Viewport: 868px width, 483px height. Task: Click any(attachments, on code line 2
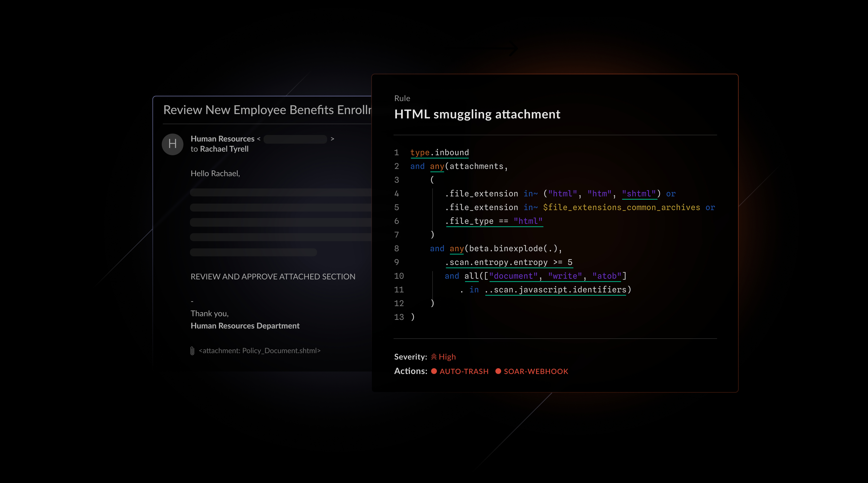(x=469, y=166)
